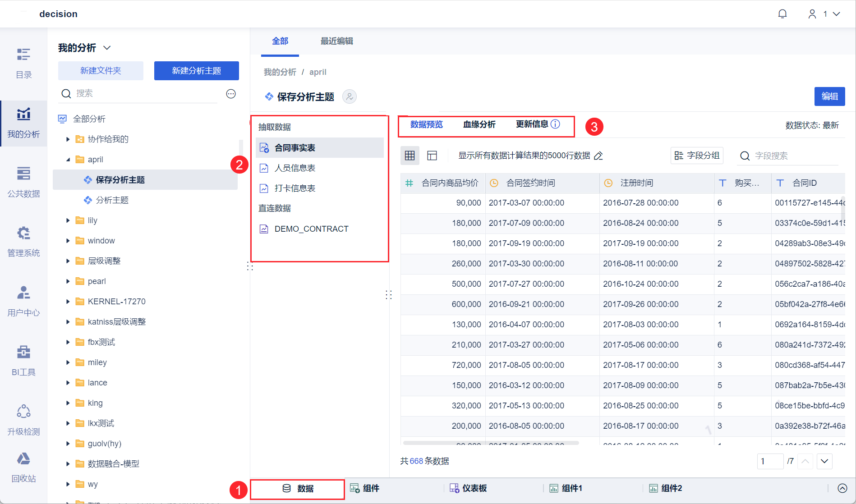Open the user account menu
The width and height of the screenshot is (856, 504).
[824, 14]
